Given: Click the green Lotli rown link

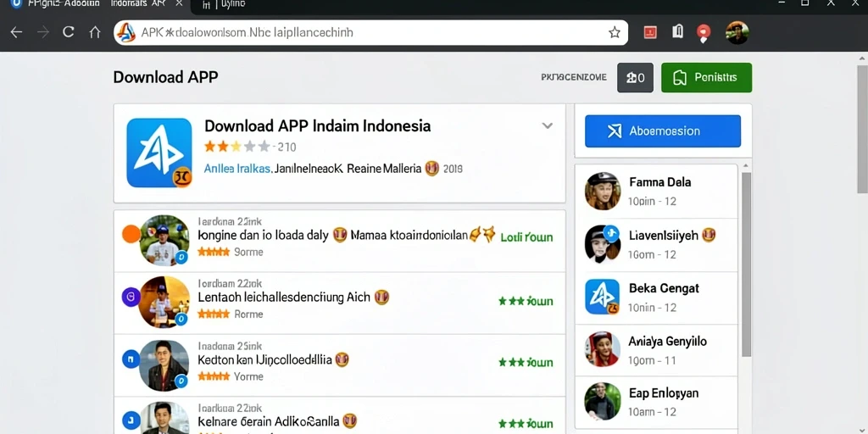Looking at the screenshot, I should point(526,237).
